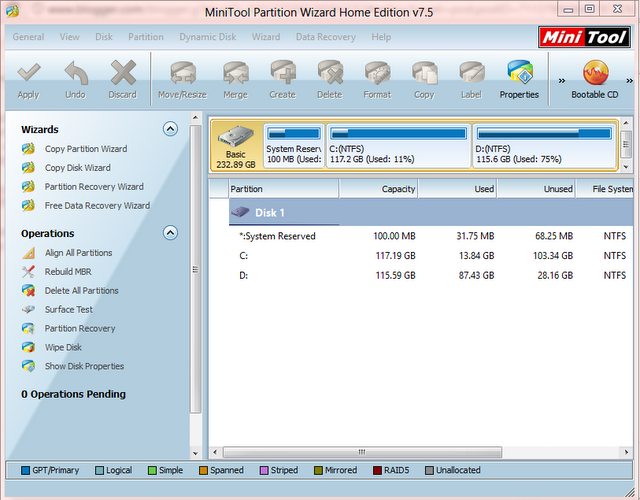
Task: Click the Copy Partition Wizard icon
Action: 28,149
